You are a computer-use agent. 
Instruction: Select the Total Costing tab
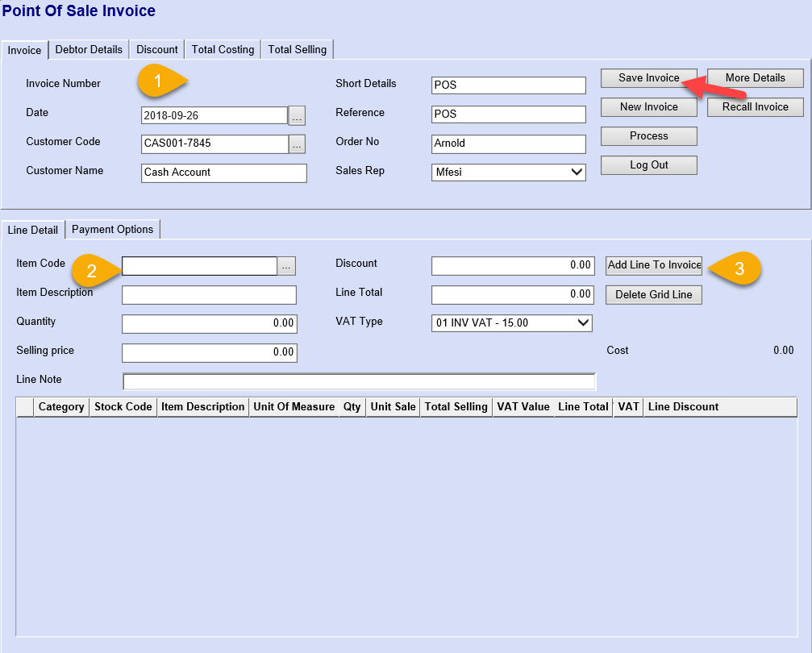click(x=223, y=50)
